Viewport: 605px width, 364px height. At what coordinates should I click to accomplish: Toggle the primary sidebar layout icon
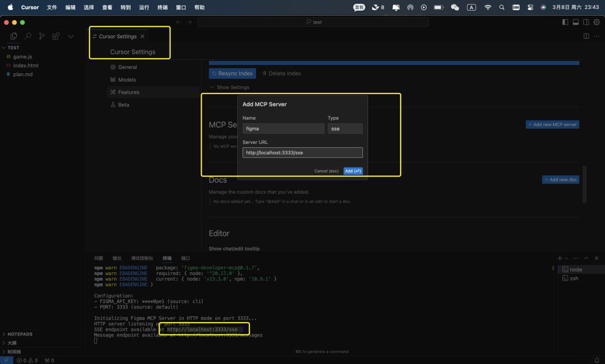point(565,22)
